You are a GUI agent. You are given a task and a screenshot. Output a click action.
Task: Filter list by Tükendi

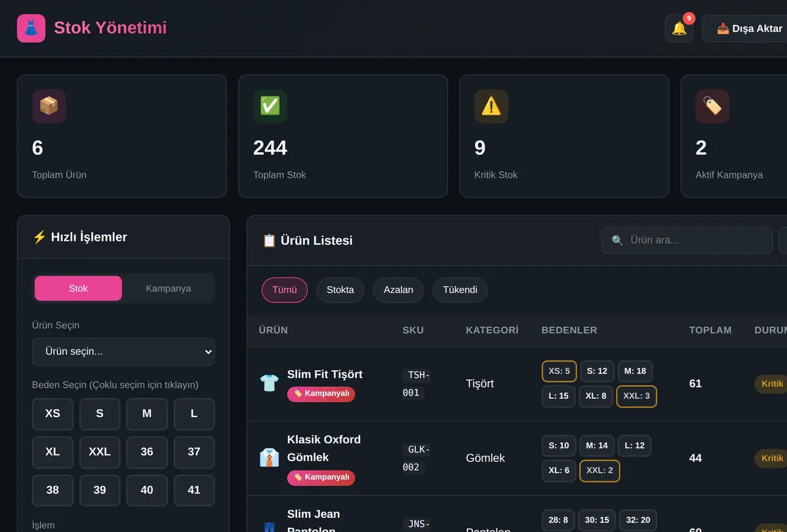(460, 290)
